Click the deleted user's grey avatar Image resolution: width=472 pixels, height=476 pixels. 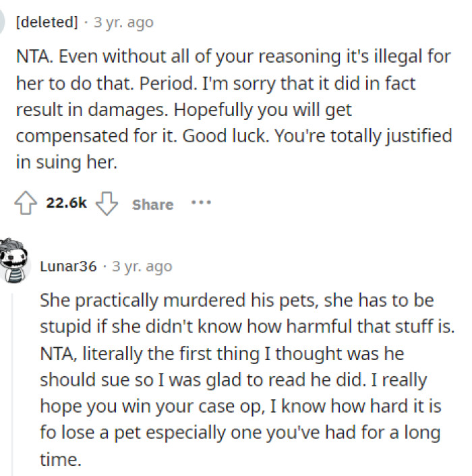point(3,22)
